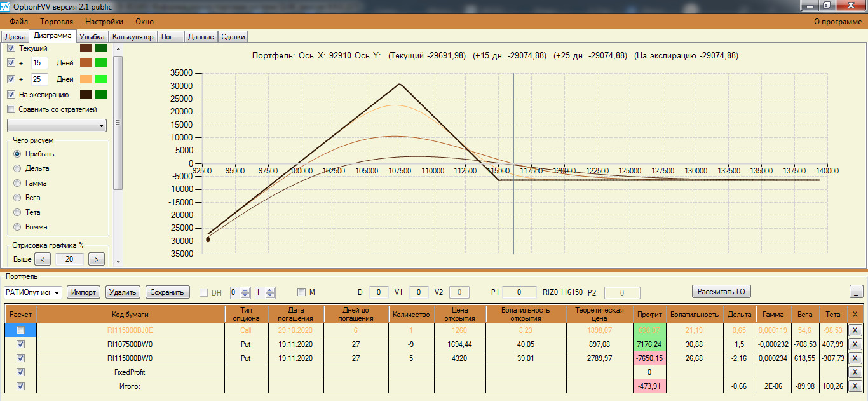Toggle the M checkbox in portfolio toolbar
The image size is (868, 401).
click(x=302, y=292)
